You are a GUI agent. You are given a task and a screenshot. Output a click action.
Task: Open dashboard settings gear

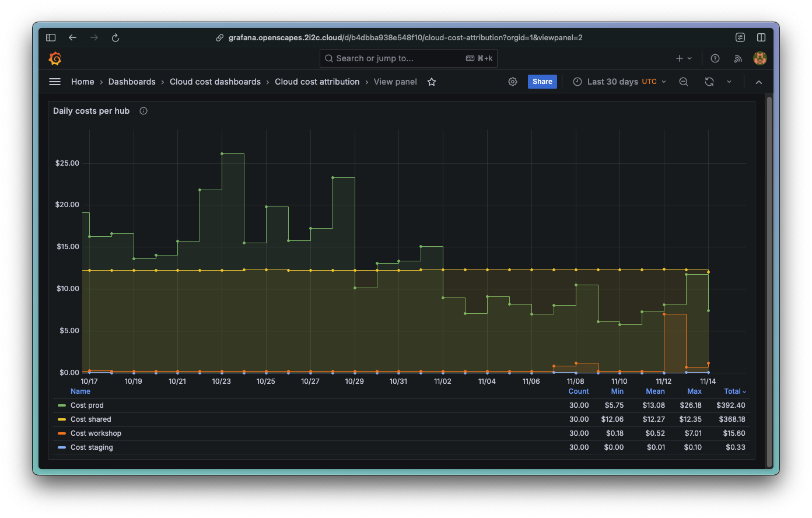click(x=512, y=82)
